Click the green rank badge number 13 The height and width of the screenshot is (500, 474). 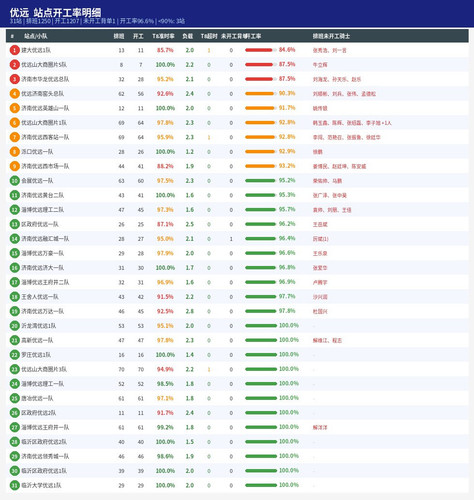coord(14,224)
